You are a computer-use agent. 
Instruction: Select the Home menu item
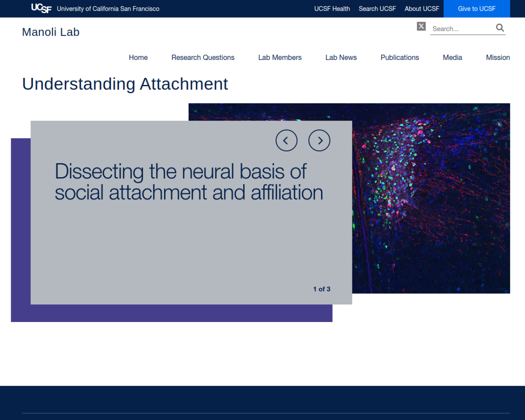(x=138, y=57)
